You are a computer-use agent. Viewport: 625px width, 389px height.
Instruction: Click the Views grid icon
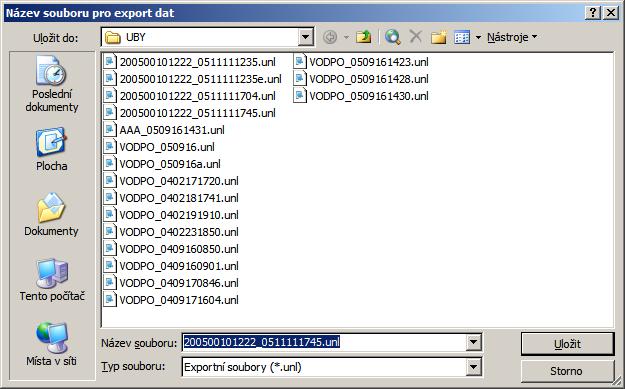point(462,37)
